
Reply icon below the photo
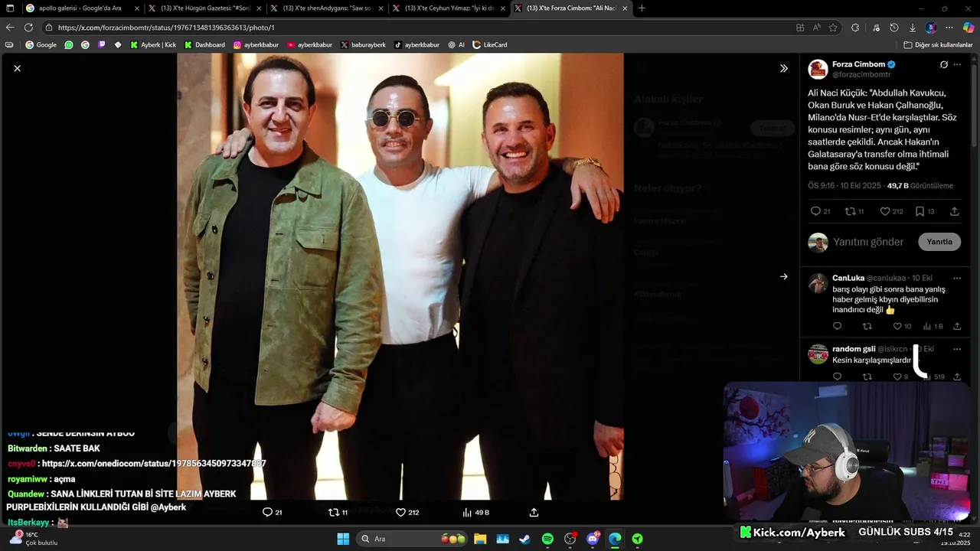pyautogui.click(x=267, y=512)
